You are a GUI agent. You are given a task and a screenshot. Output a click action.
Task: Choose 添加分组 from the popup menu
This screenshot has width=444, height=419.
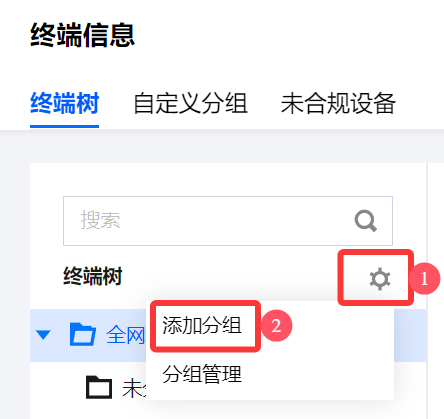202,326
